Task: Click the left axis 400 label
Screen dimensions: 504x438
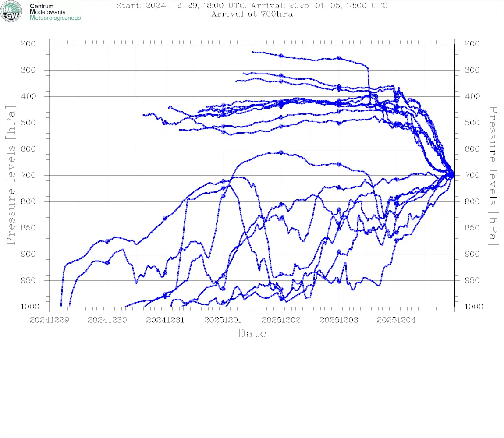Action: pyautogui.click(x=28, y=96)
